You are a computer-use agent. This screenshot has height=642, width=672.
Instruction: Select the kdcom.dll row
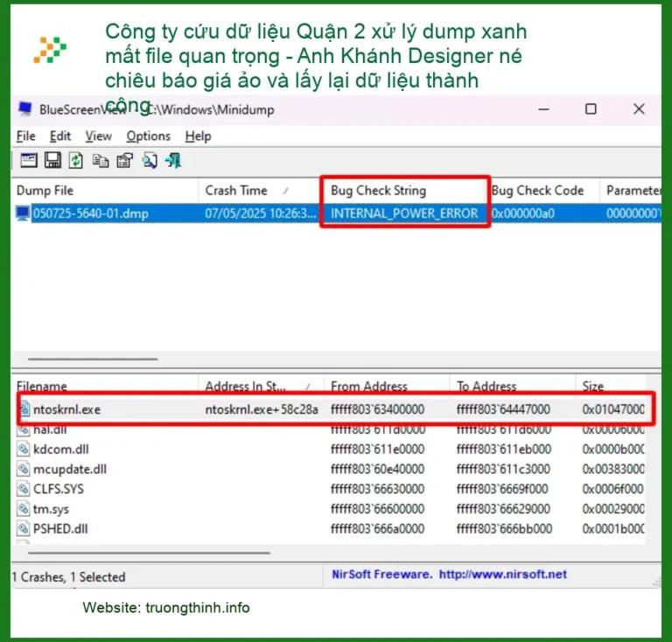click(x=330, y=449)
